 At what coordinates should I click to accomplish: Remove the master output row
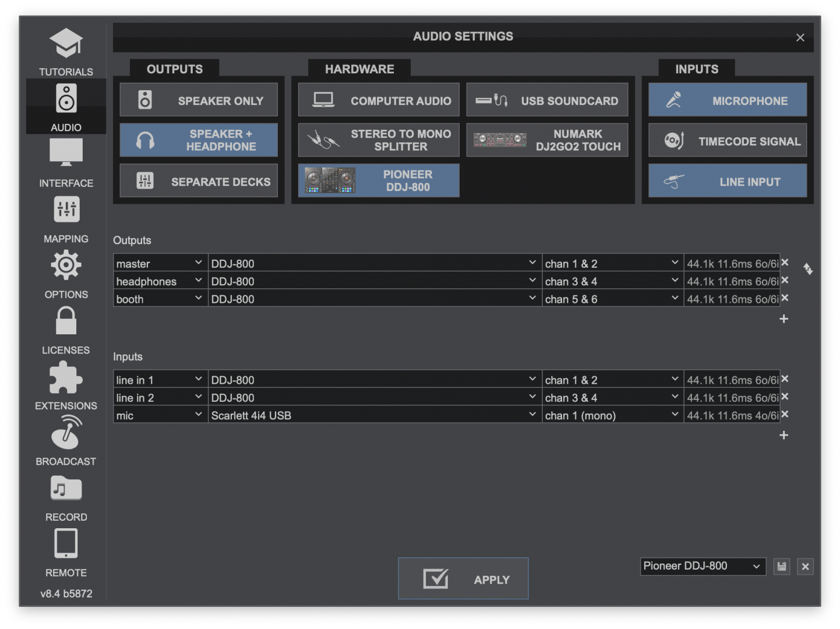[x=785, y=263]
